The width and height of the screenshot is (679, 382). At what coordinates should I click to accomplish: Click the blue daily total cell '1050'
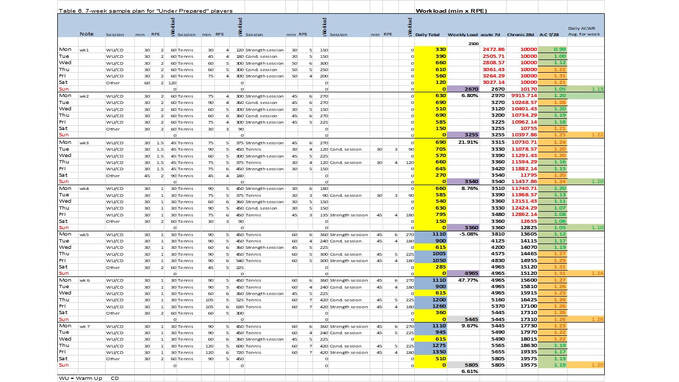(430, 260)
